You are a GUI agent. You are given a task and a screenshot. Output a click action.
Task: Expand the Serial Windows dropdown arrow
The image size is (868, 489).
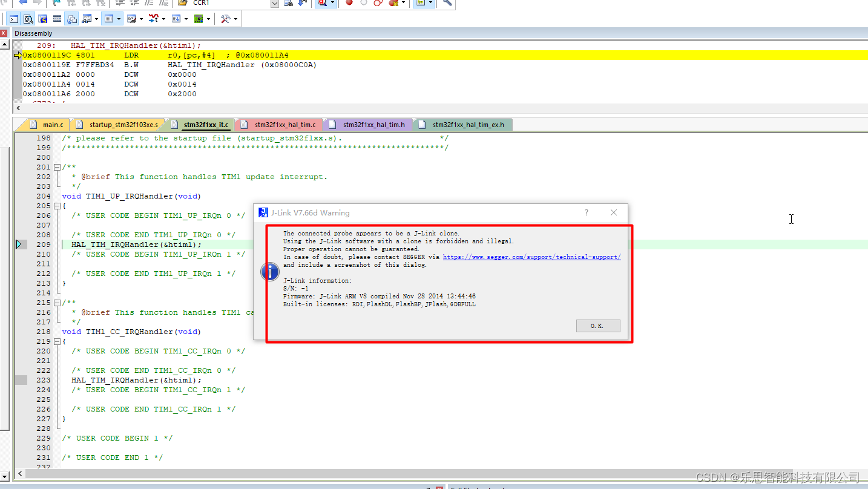point(141,19)
